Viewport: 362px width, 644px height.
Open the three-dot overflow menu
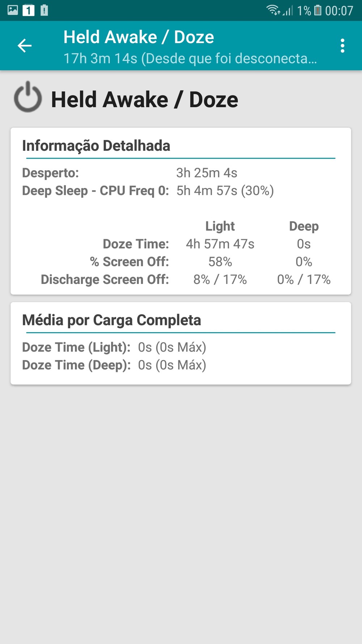tap(342, 46)
